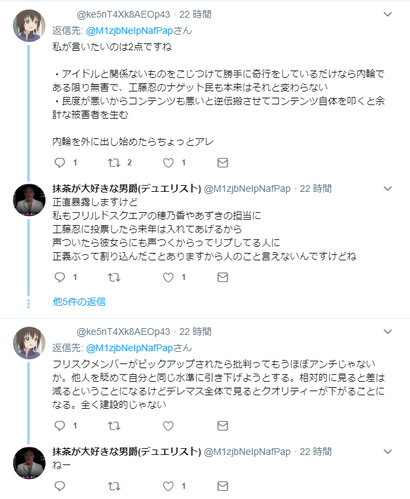This screenshot has height=499, width=410.
Task: Retweet the フリスクメンバー tweet
Action: coord(114,426)
